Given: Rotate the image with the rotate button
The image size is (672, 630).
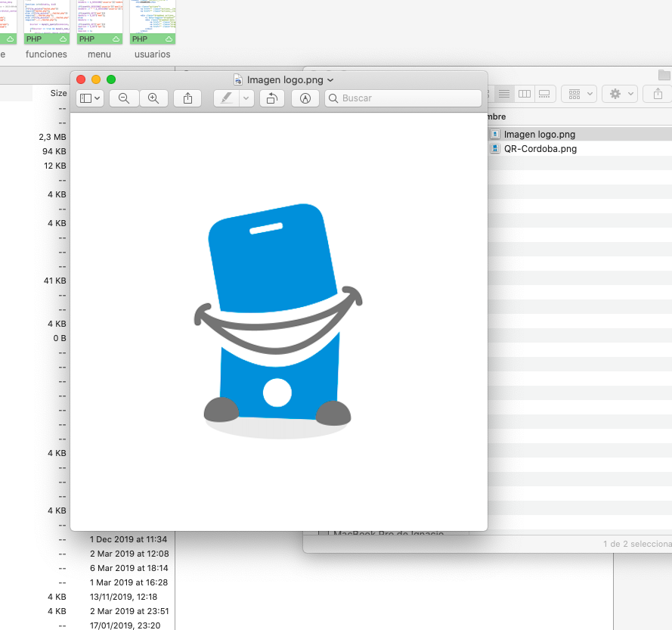Looking at the screenshot, I should click(271, 98).
